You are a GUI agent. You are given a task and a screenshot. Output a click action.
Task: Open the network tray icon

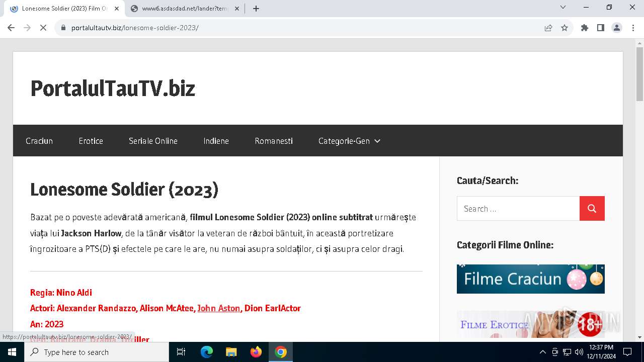pyautogui.click(x=567, y=352)
